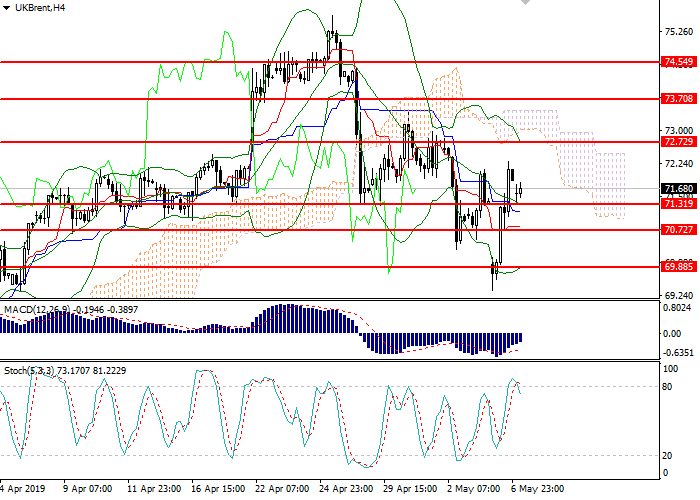Click the 80 level on Stochastic scale
Image resolution: width=700 pixels, height=500 pixels.
coord(670,387)
